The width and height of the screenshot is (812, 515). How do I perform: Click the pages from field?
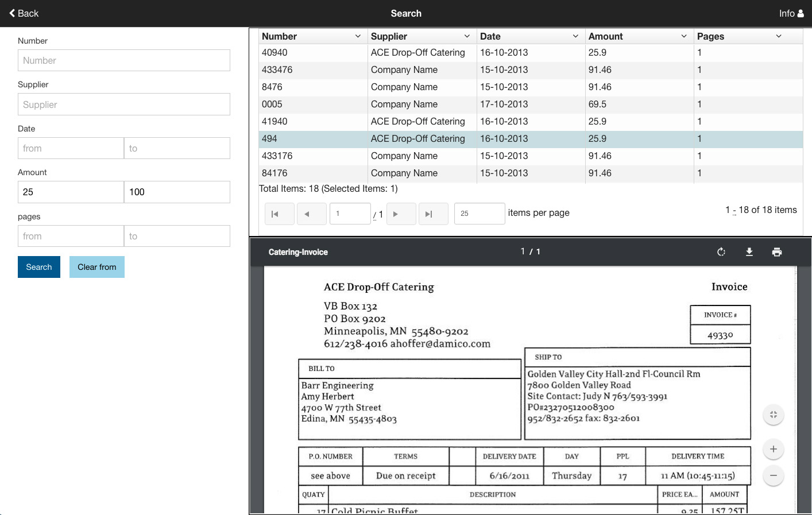tap(71, 236)
